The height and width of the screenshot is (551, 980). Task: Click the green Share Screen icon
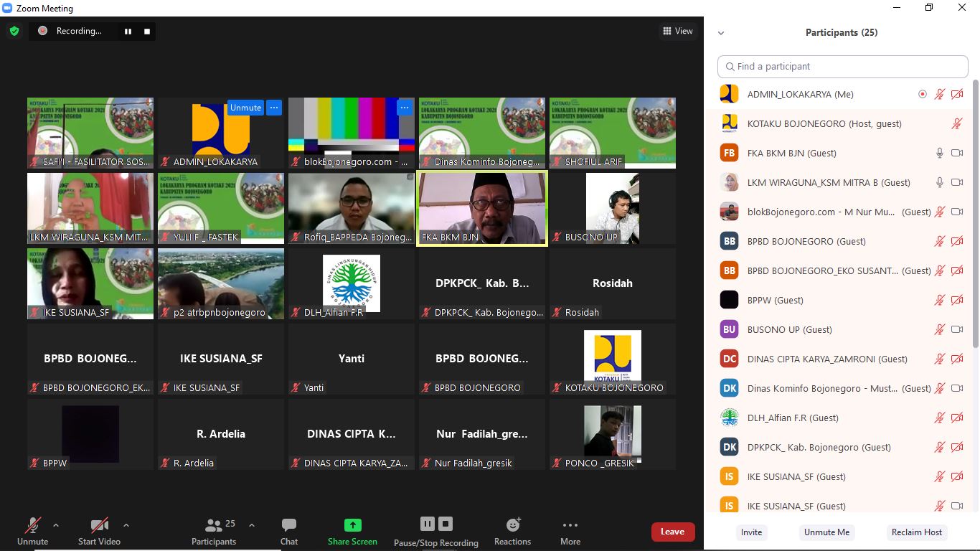click(x=352, y=525)
